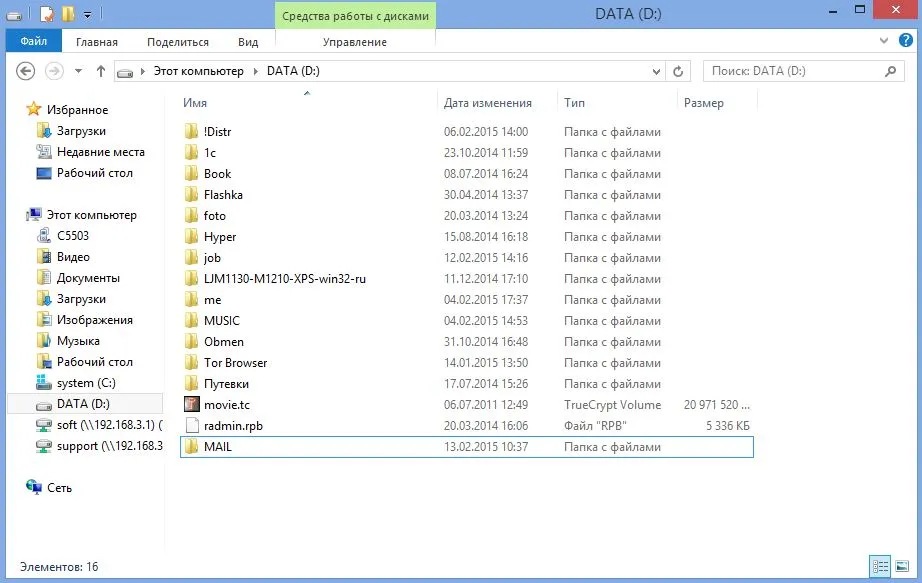Image resolution: width=922 pixels, height=583 pixels.
Task: Click Этот компьютер in the address bar
Action: (x=199, y=71)
